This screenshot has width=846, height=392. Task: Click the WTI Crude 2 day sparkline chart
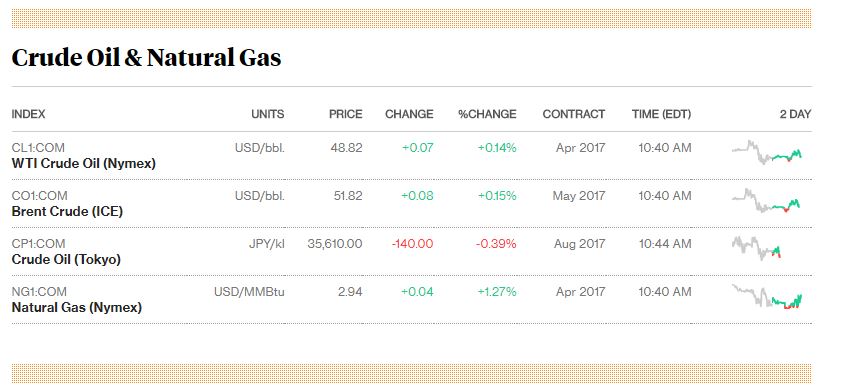click(x=767, y=153)
